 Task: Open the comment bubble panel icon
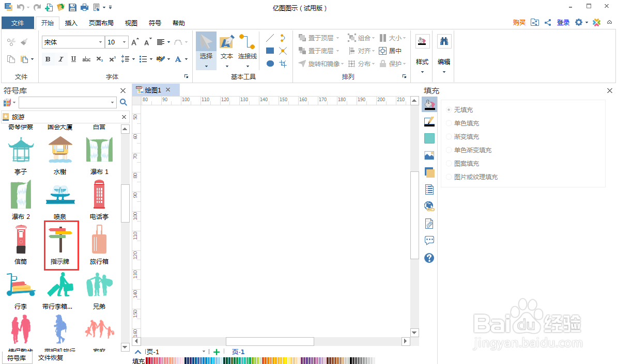429,240
